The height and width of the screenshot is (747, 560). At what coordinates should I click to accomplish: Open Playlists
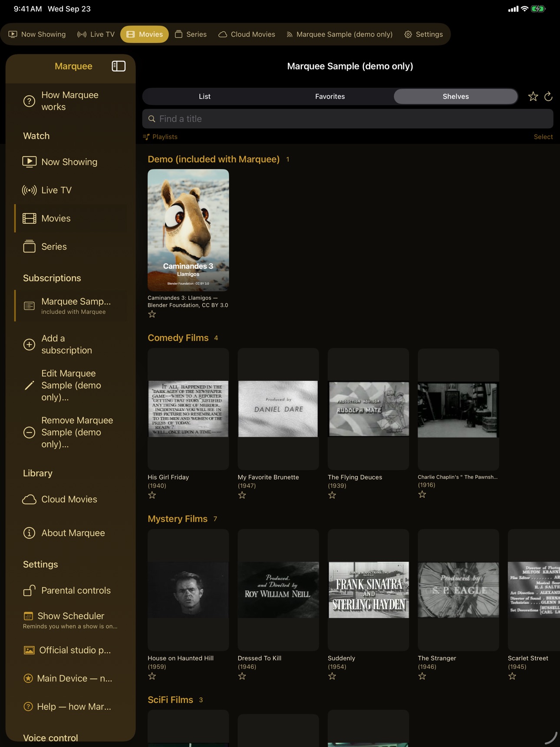click(160, 137)
